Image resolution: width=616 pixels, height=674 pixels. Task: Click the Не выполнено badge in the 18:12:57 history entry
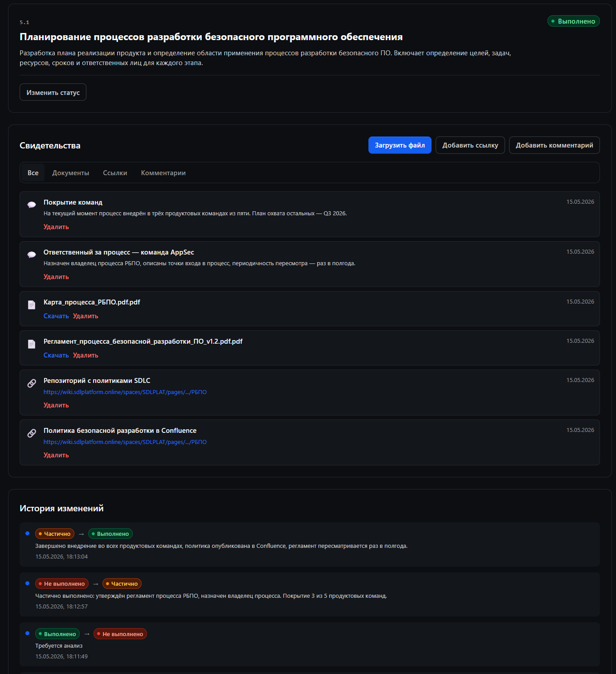pos(62,584)
